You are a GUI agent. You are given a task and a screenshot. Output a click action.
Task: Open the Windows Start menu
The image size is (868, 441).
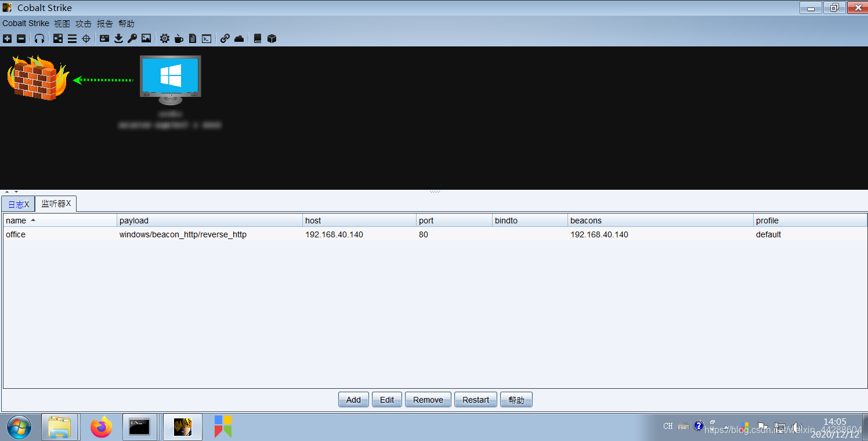pos(18,428)
